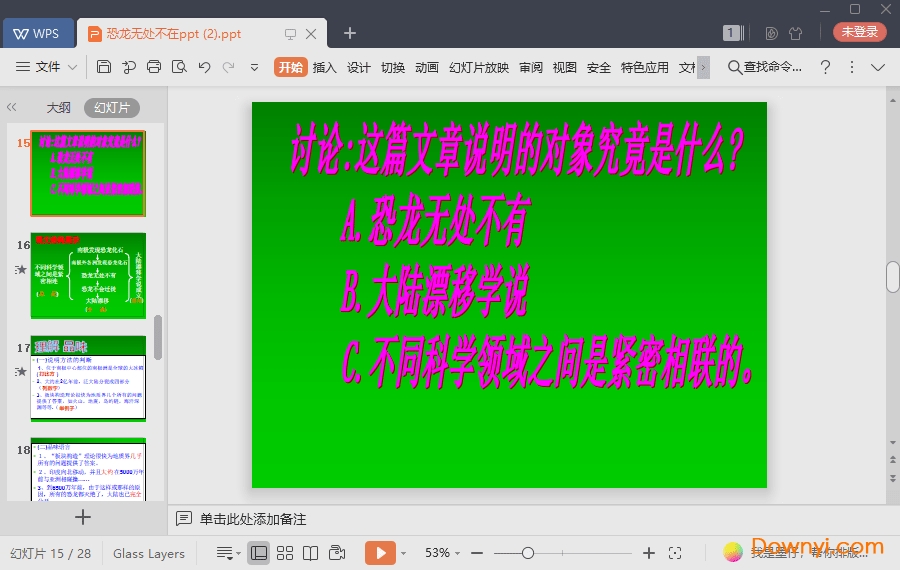The image size is (900, 570).
Task: Open the 切换 tab
Action: tap(393, 67)
